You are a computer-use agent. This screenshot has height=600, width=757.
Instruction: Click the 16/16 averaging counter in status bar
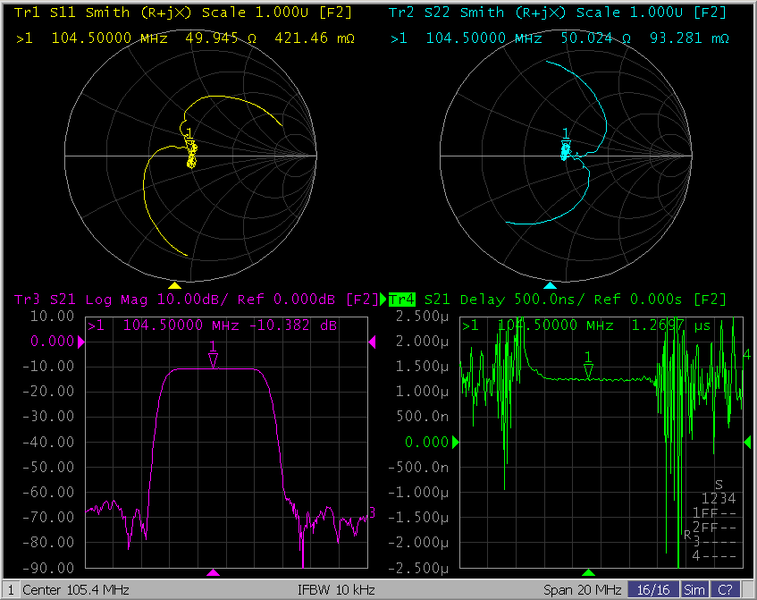[653, 590]
